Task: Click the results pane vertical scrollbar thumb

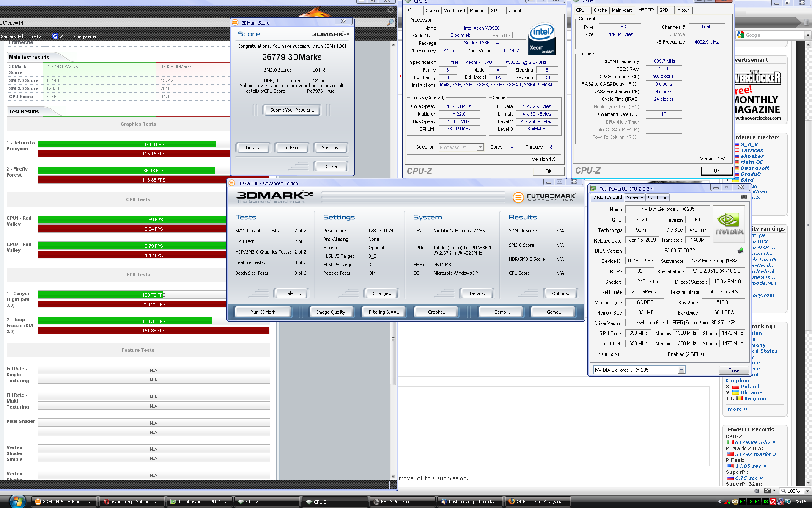Action: tap(393, 339)
